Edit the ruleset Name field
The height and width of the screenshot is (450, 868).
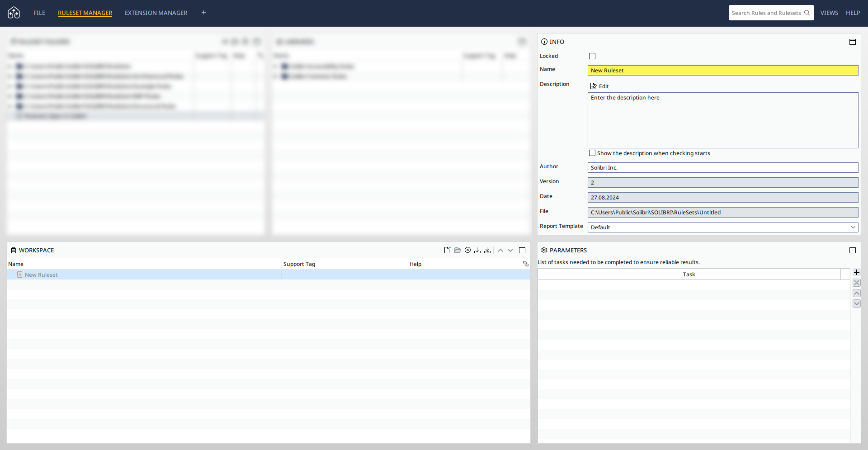(x=723, y=70)
